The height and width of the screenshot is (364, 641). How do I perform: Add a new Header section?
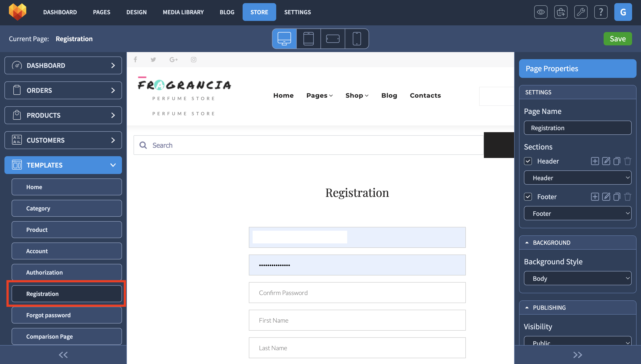594,161
